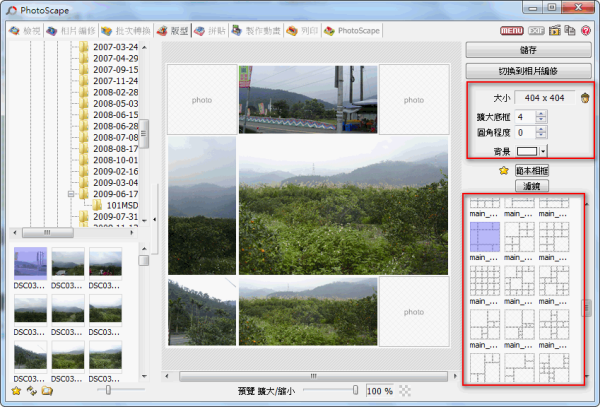
Task: Go to the 拼貼 combine tab
Action: pos(210,31)
